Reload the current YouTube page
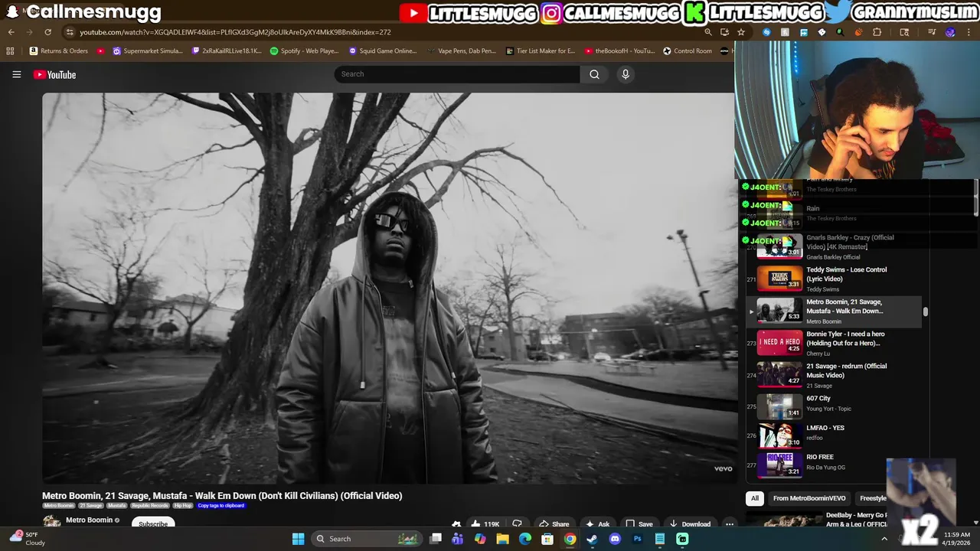 pos(47,32)
